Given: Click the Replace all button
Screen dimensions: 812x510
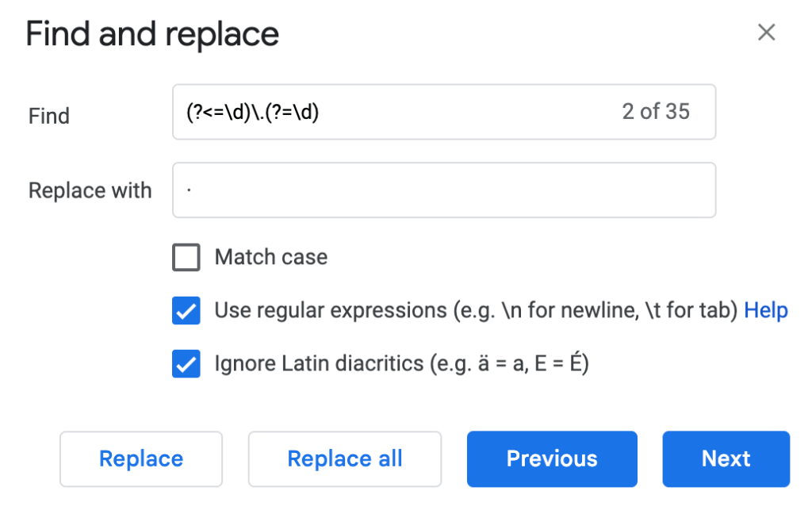Looking at the screenshot, I should point(344,458).
